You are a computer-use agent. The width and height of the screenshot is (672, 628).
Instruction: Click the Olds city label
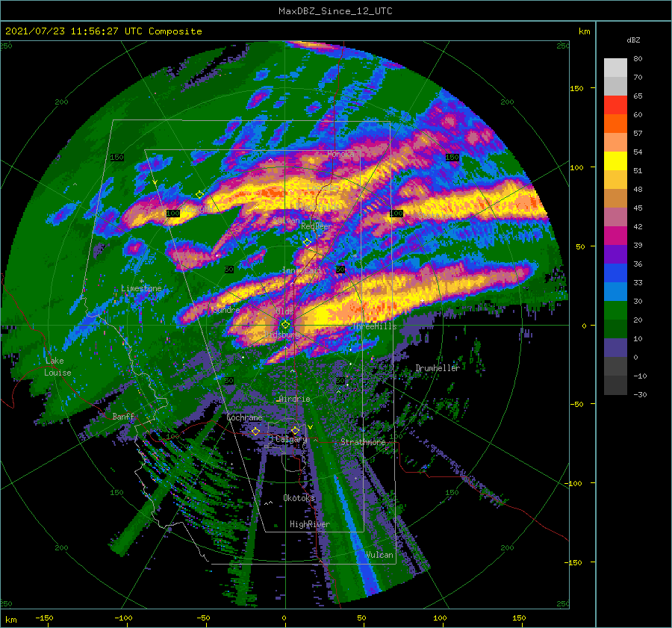point(284,311)
